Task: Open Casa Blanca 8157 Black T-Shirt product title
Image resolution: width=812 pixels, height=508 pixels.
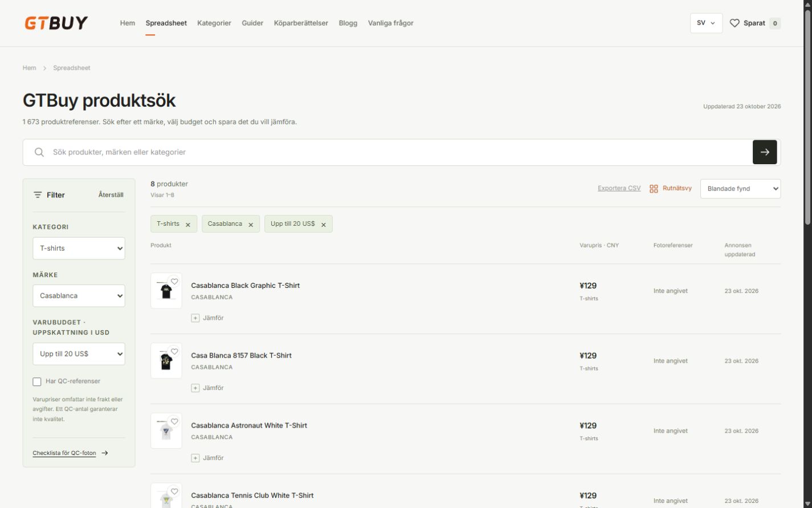Action: (x=241, y=356)
